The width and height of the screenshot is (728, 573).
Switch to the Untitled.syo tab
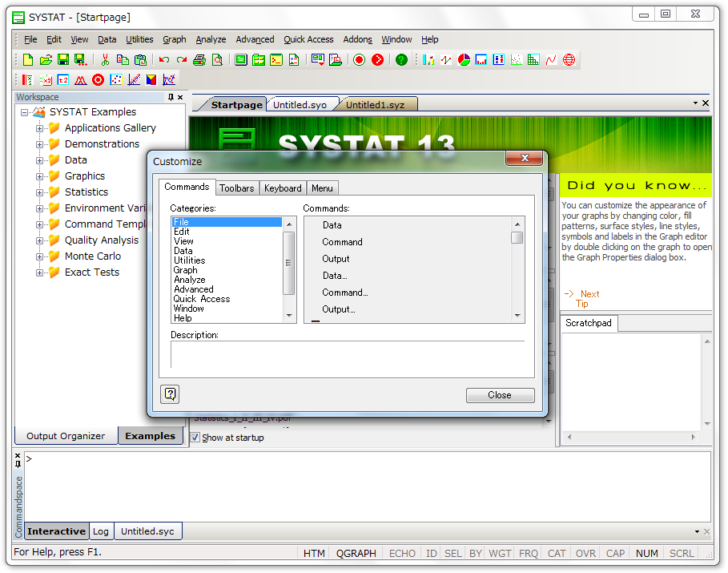pos(300,105)
